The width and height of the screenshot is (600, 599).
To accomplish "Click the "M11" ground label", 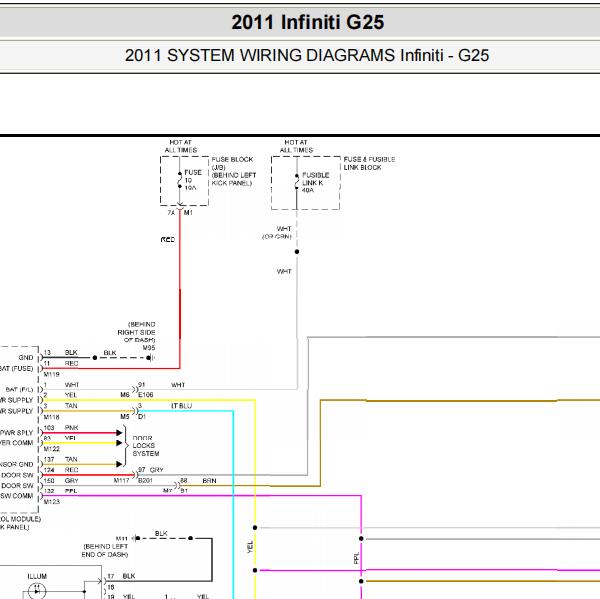I will [x=121, y=539].
